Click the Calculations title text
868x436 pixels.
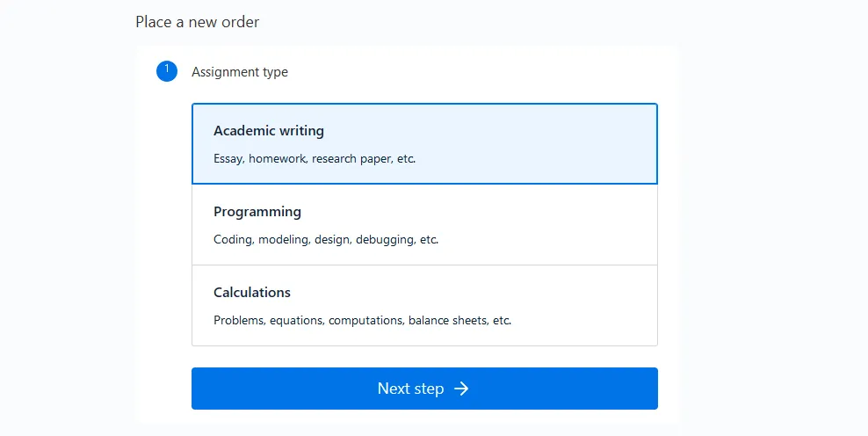pos(252,293)
